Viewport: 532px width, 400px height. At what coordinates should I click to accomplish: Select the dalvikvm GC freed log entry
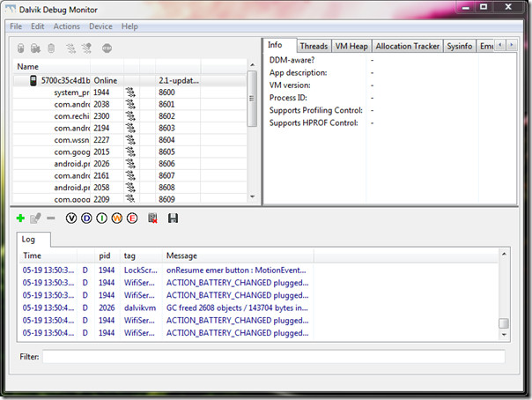click(259, 307)
